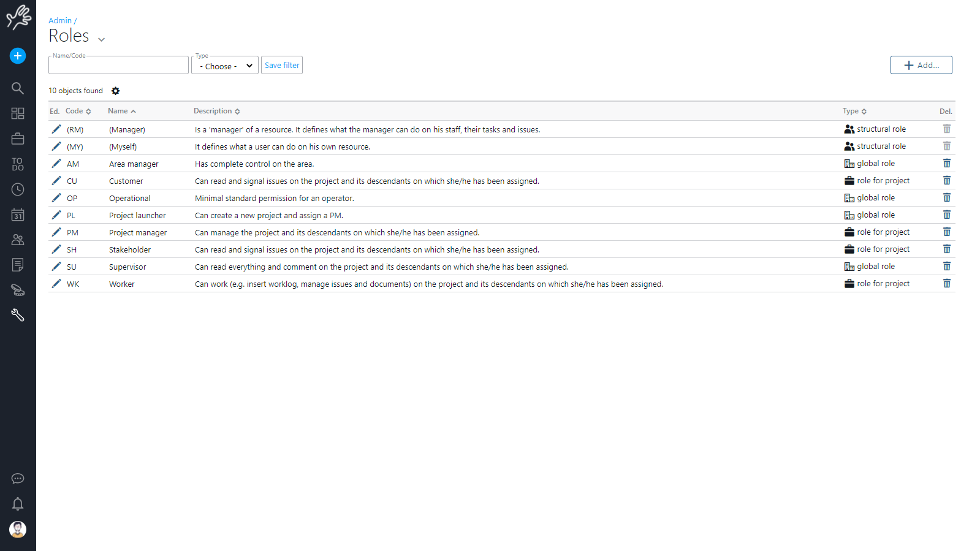Image resolution: width=980 pixels, height=551 pixels.
Task: Delete the Worker role trash icon
Action: (x=946, y=284)
